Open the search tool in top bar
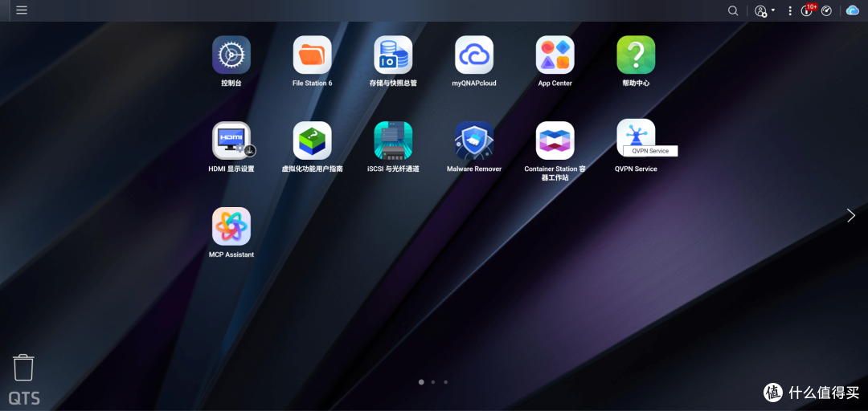Viewport: 868px width, 411px height. pyautogui.click(x=732, y=10)
